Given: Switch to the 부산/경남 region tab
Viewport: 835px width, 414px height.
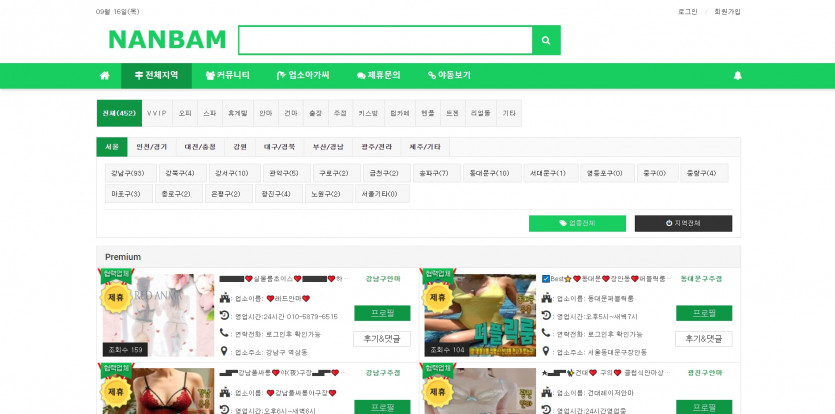Looking at the screenshot, I should click(x=327, y=147).
